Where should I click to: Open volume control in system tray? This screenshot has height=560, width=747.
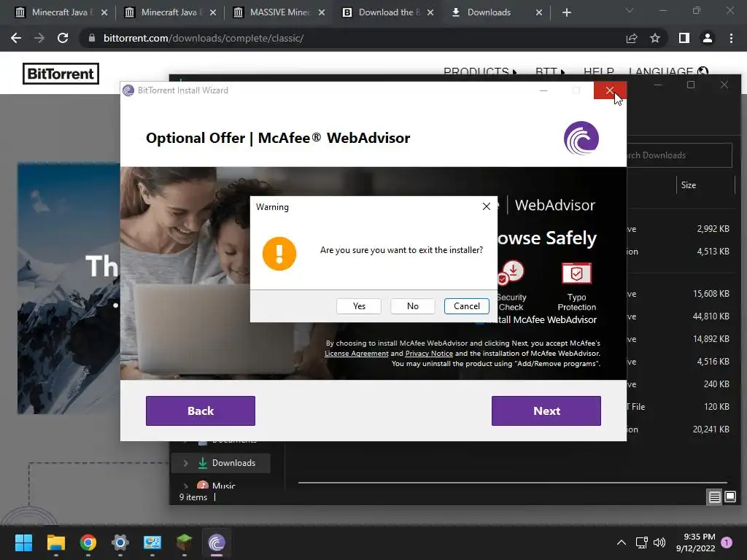pyautogui.click(x=659, y=542)
